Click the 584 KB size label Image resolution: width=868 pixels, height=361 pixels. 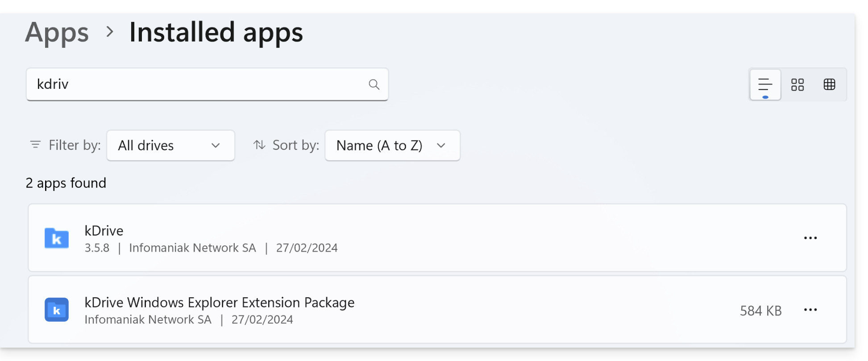coord(760,311)
